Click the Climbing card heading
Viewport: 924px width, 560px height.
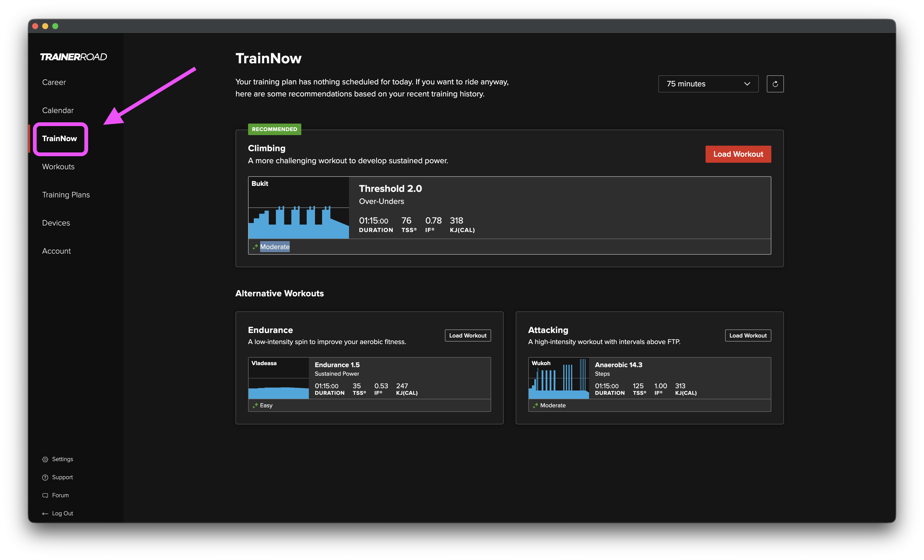(x=267, y=148)
